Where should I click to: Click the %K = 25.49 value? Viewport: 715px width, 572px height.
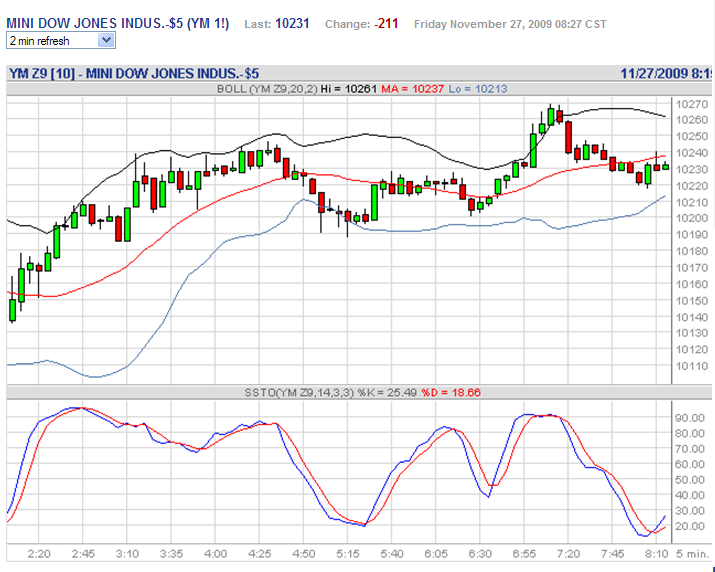click(387, 392)
